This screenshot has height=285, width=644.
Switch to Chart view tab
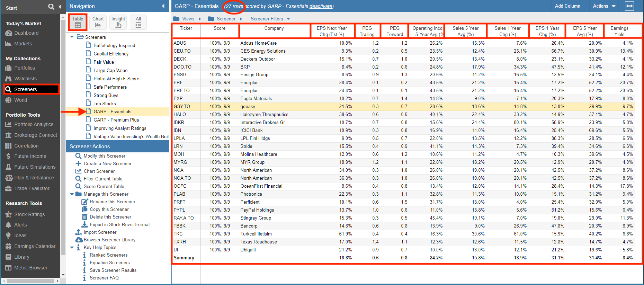(98, 22)
